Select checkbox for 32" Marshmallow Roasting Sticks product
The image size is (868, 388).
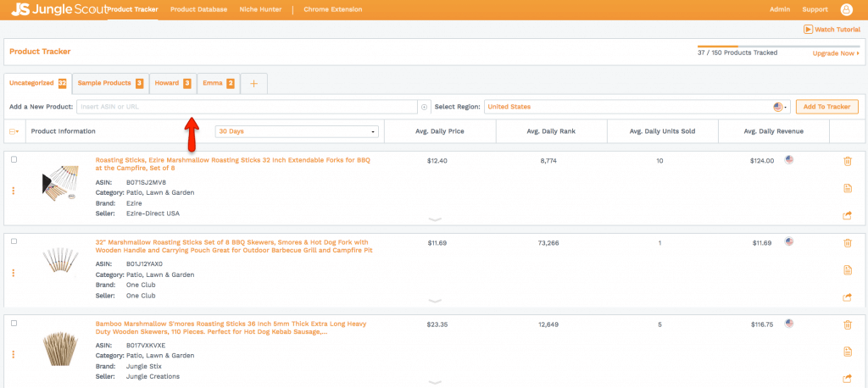point(14,241)
